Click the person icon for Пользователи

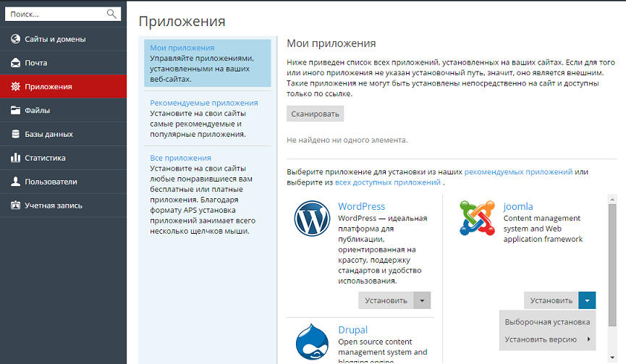click(x=15, y=182)
